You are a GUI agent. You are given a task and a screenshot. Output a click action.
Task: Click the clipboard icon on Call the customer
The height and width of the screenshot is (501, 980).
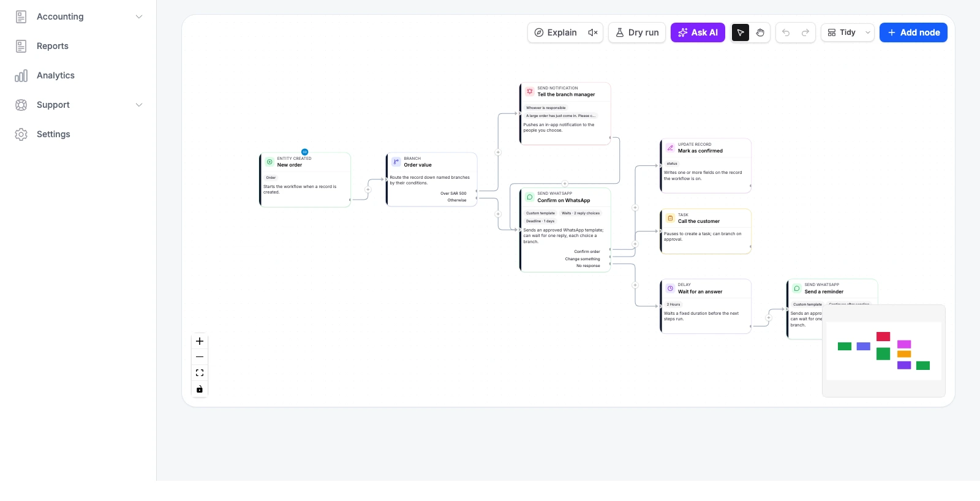point(670,218)
